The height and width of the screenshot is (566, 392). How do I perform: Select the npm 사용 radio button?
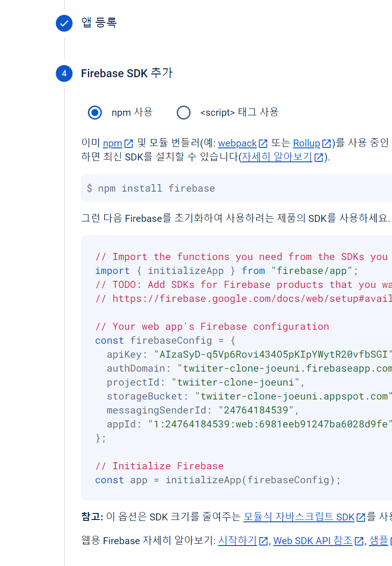[95, 113]
